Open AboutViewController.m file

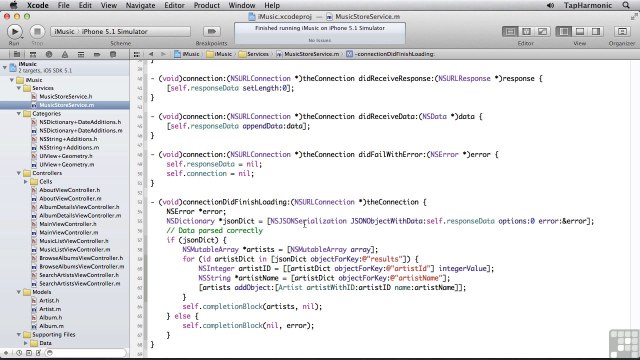click(x=70, y=199)
